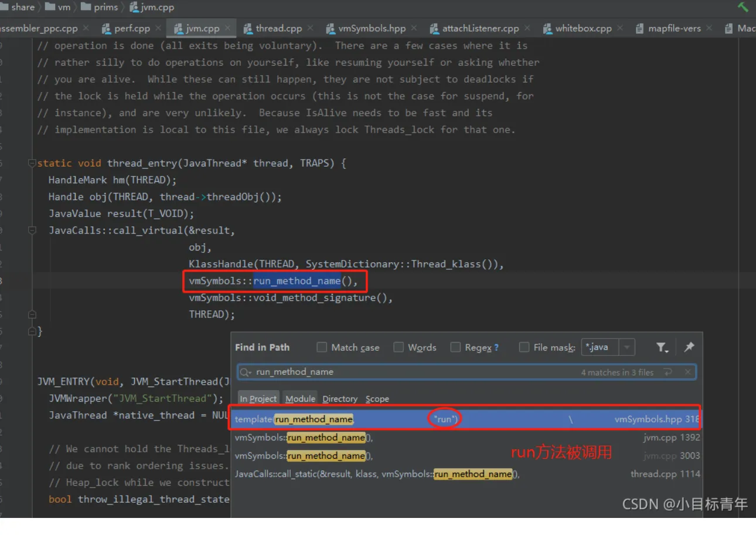This screenshot has width=756, height=542.
Task: Click the share breadcrumb folder
Action: [18, 7]
